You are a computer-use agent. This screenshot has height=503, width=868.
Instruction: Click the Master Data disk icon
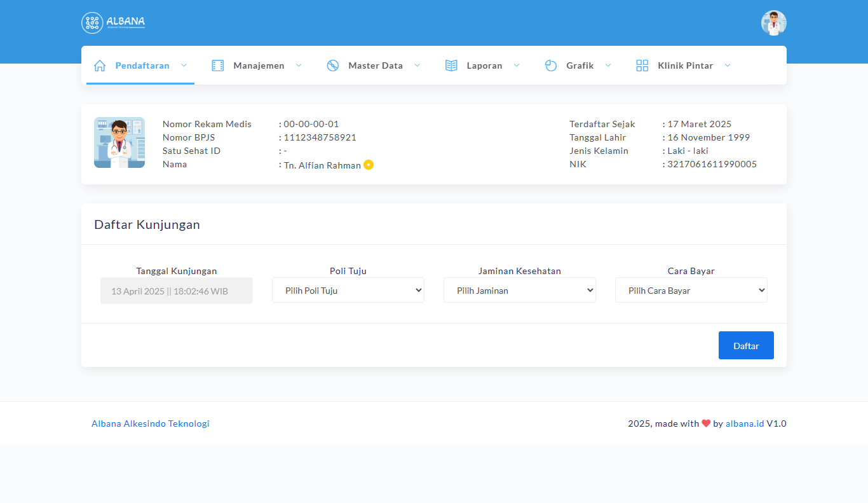click(333, 65)
